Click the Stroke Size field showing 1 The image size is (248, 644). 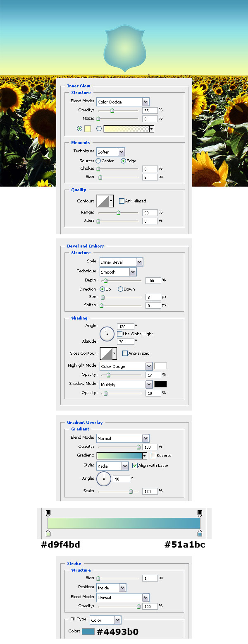(x=150, y=578)
